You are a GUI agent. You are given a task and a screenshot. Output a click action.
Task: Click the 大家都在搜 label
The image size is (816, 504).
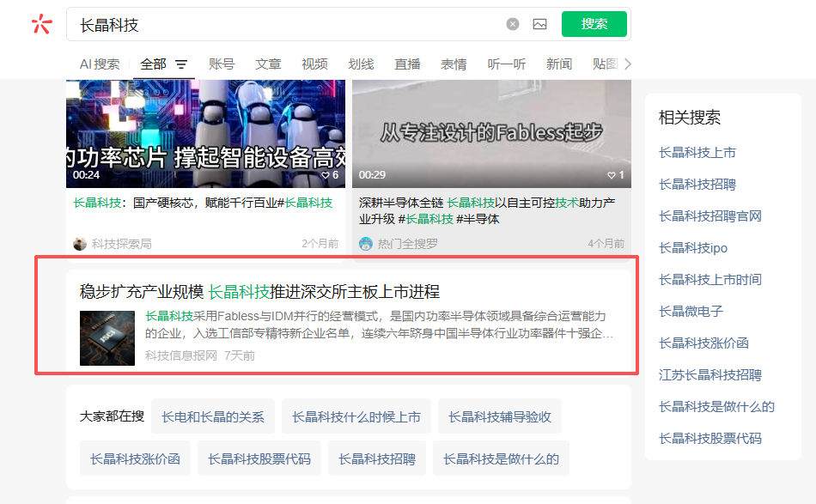point(112,416)
